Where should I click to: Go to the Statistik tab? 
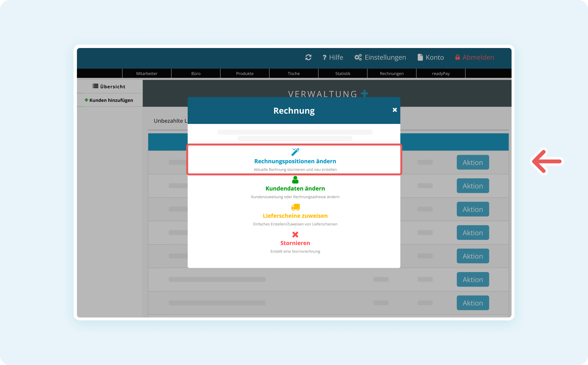coord(343,73)
